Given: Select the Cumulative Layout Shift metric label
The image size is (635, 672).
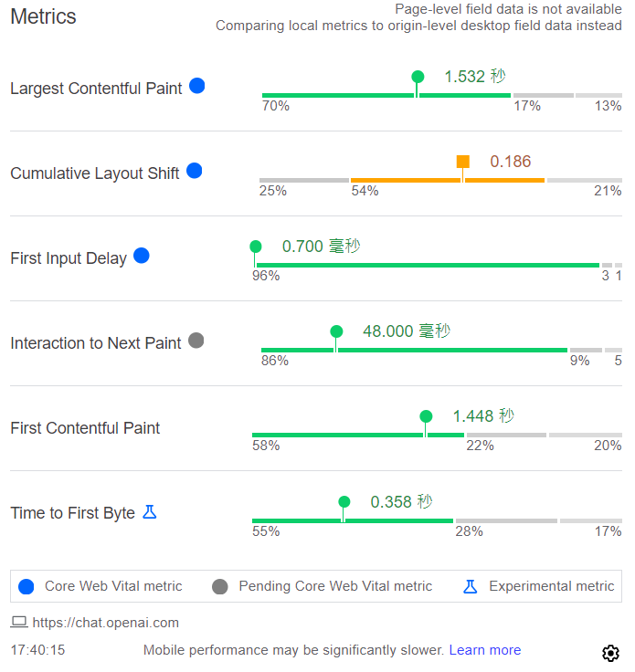Looking at the screenshot, I should pyautogui.click(x=95, y=173).
